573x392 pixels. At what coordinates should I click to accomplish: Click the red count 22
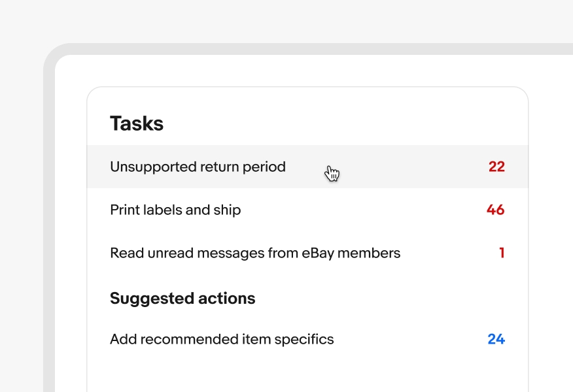[x=496, y=167]
